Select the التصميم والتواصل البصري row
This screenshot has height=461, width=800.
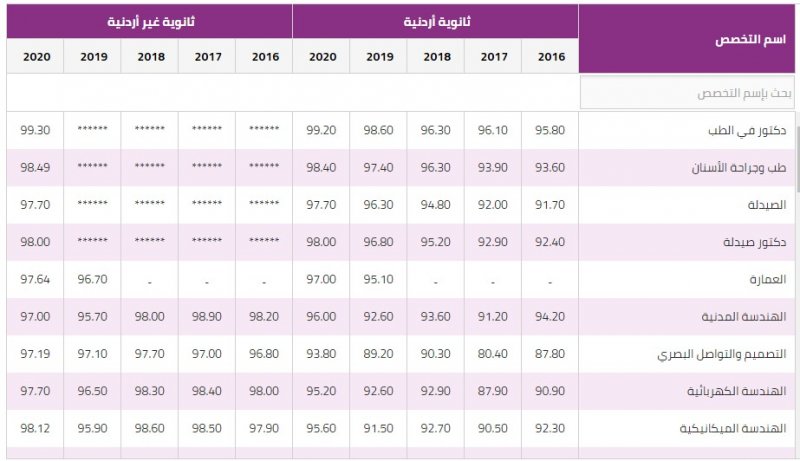tap(401, 354)
